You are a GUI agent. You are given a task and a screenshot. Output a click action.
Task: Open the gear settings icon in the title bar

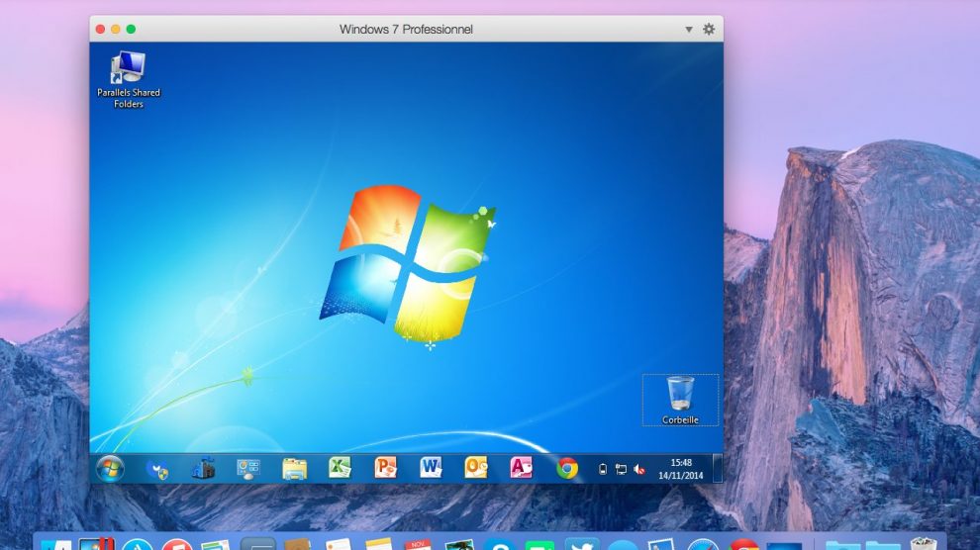point(708,29)
